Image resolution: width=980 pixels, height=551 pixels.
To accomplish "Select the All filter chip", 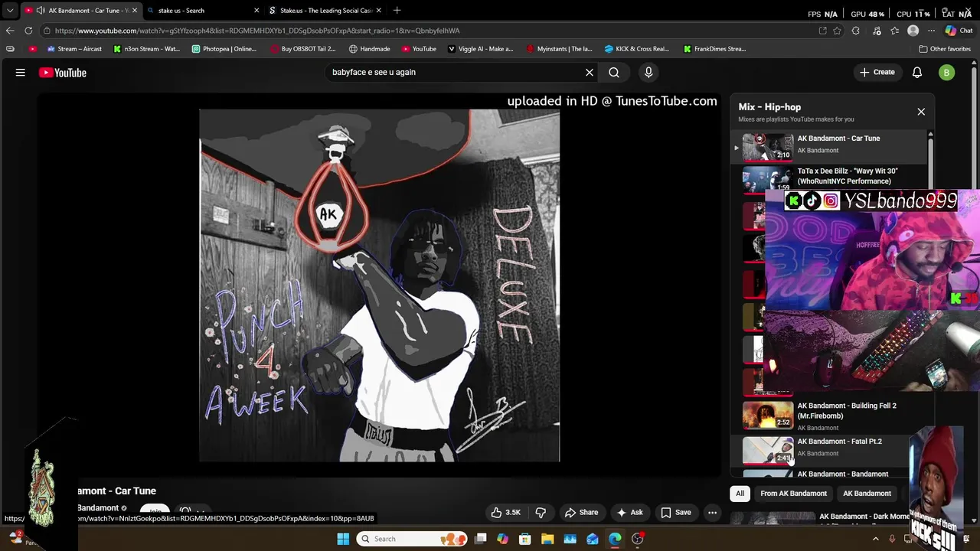I will tap(740, 494).
